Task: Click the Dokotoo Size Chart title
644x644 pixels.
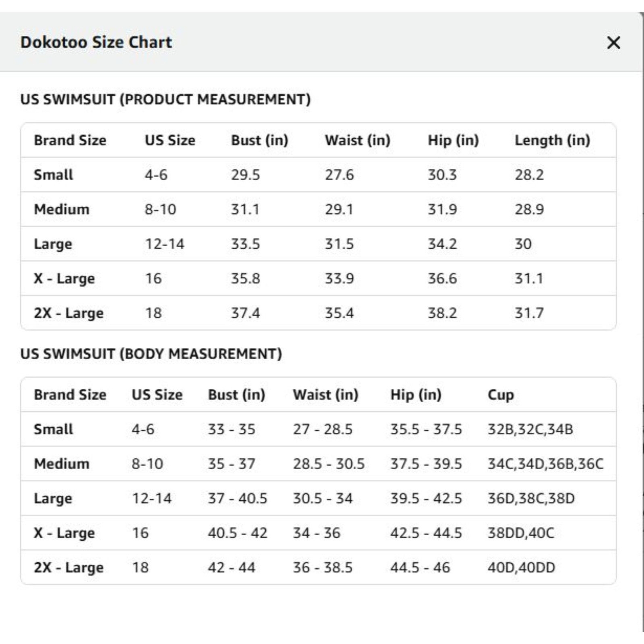Action: tap(96, 42)
